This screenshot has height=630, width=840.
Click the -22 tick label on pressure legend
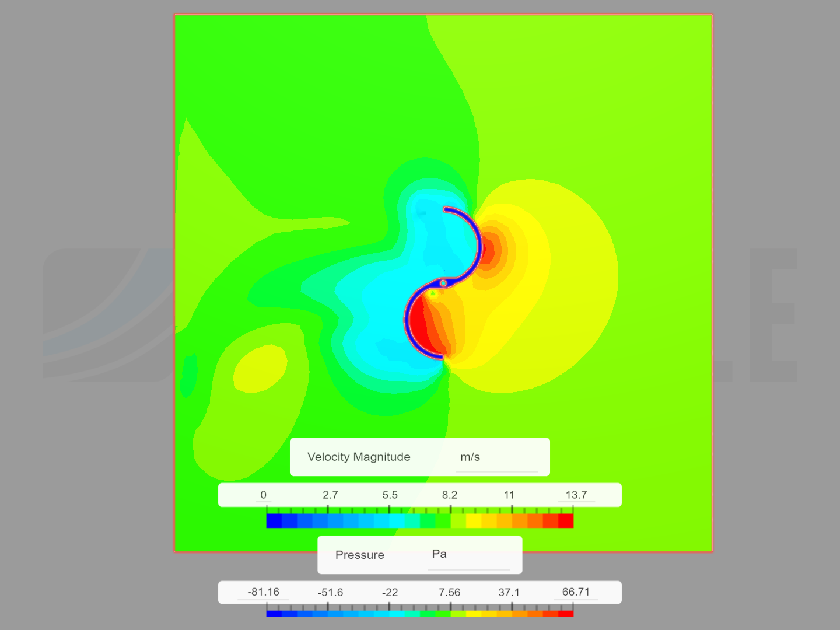point(390,592)
